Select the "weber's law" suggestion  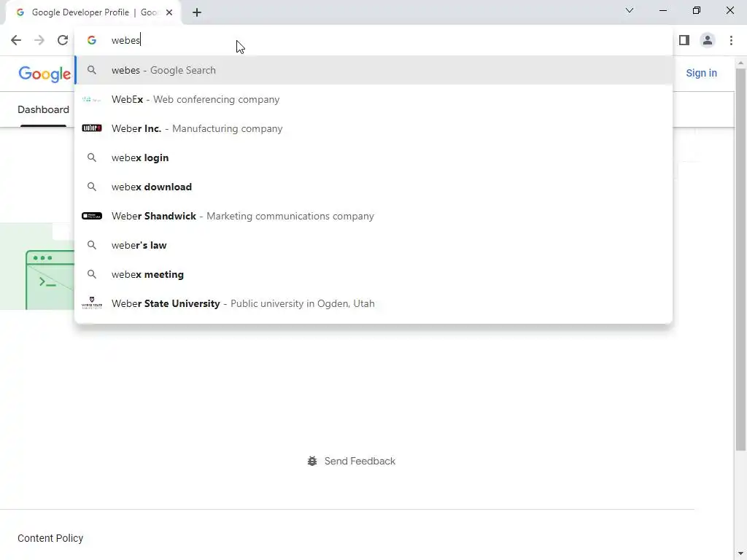373,245
